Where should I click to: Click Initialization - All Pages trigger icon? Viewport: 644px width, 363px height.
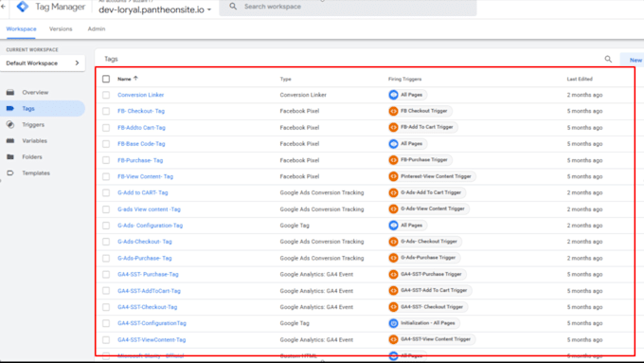point(393,323)
